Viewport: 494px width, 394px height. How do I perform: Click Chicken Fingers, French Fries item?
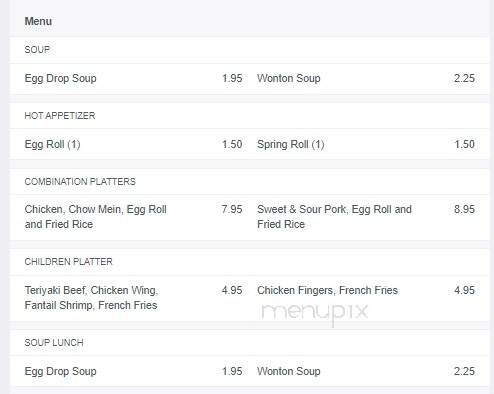[x=327, y=290]
